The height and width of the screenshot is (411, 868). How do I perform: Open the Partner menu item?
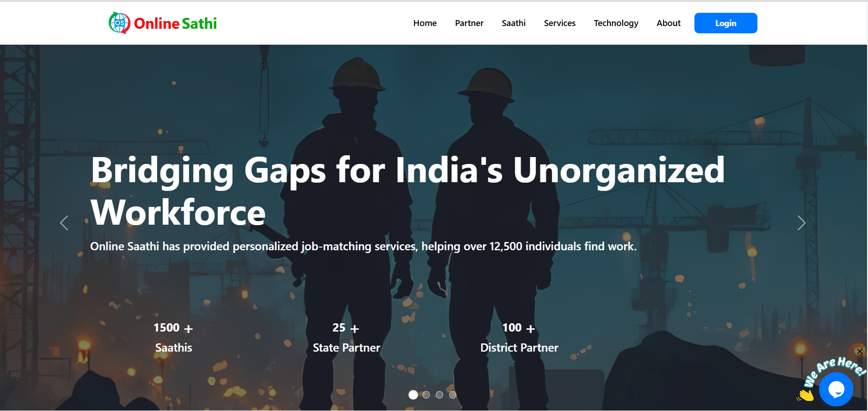coord(469,23)
